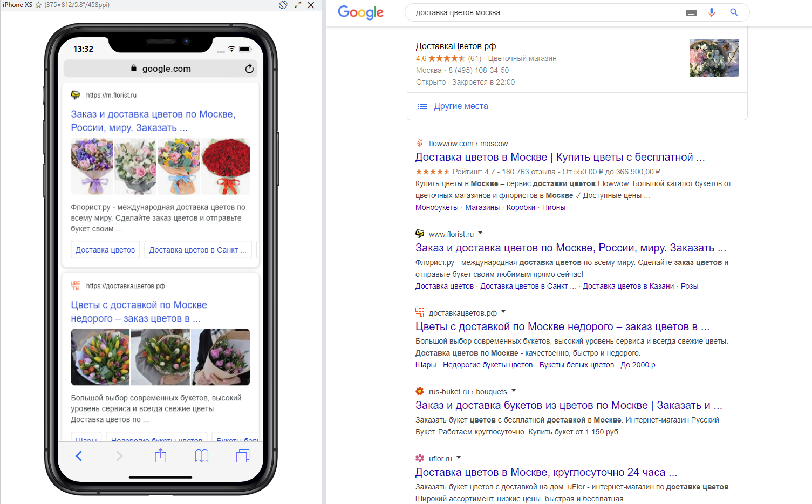This screenshot has height=504, width=812.
Task: Go forward in the phone's Safari toolbar
Action: pos(119,456)
